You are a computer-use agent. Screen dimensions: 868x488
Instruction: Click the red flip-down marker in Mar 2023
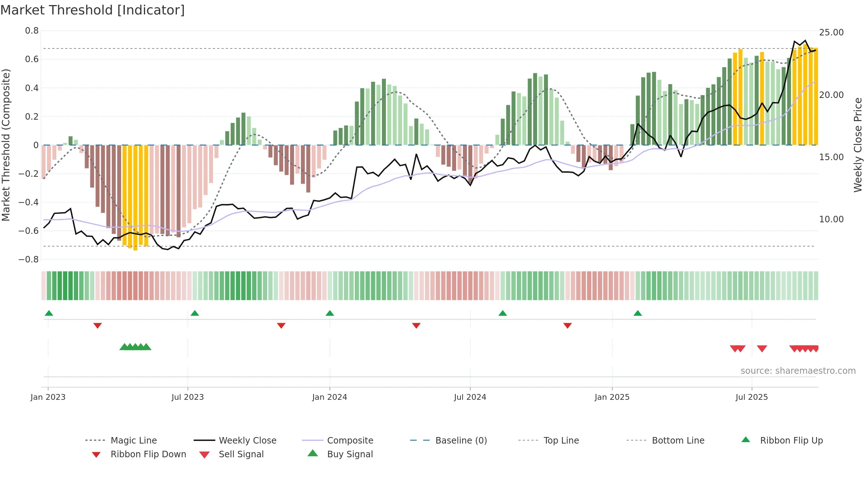[98, 326]
